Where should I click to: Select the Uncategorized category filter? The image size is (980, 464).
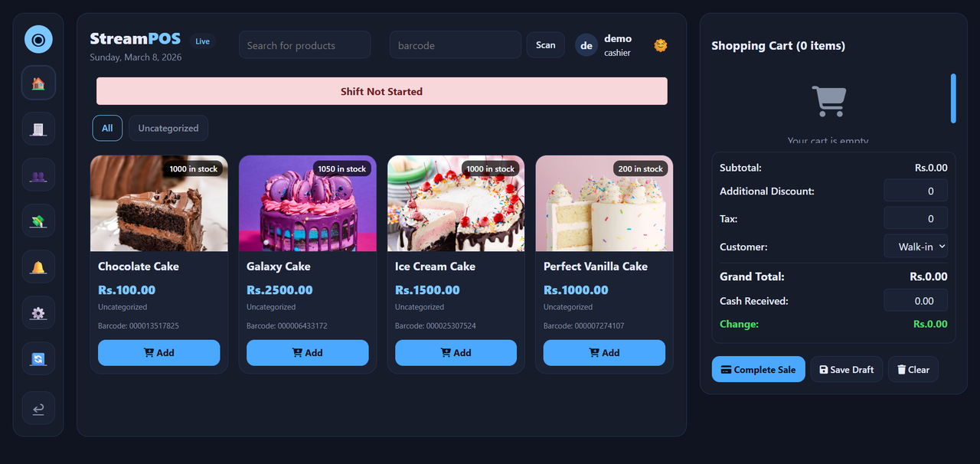click(168, 128)
